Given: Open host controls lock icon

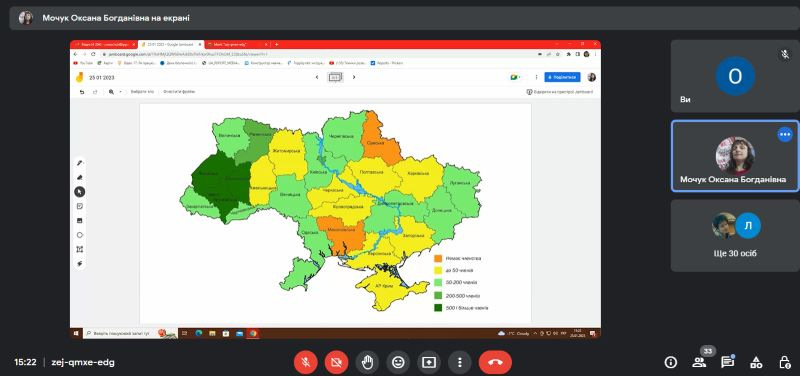Looking at the screenshot, I should click(x=785, y=362).
